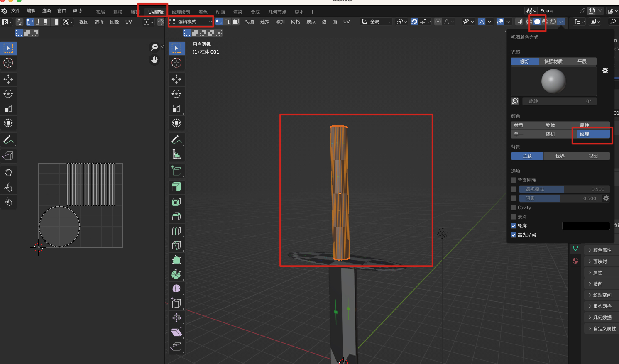Image resolution: width=619 pixels, height=364 pixels.
Task: Select the Move tool in 3D viewport
Action: [x=176, y=79]
